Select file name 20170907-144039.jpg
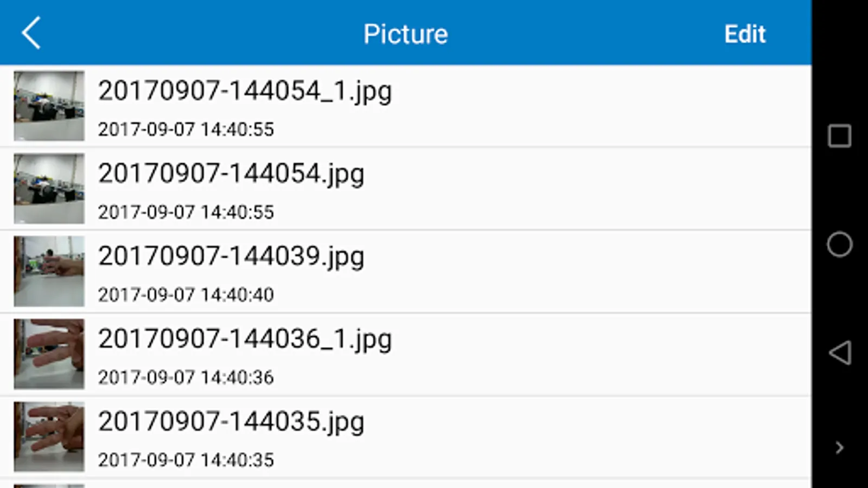Image resolution: width=868 pixels, height=488 pixels. (231, 256)
